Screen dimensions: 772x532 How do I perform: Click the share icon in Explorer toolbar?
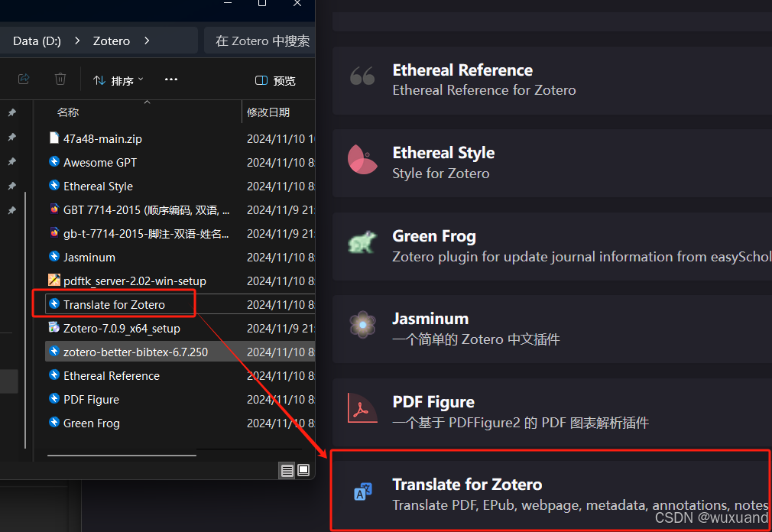point(24,79)
